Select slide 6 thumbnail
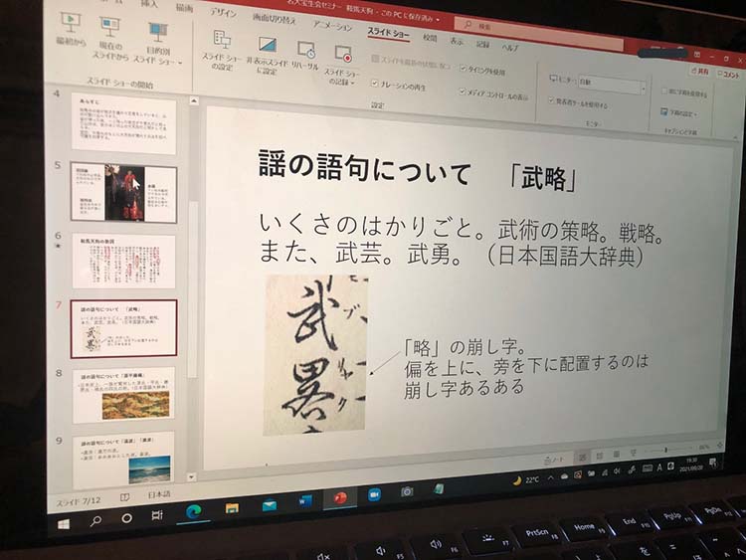Screen dimensions: 746x560 tap(123, 262)
